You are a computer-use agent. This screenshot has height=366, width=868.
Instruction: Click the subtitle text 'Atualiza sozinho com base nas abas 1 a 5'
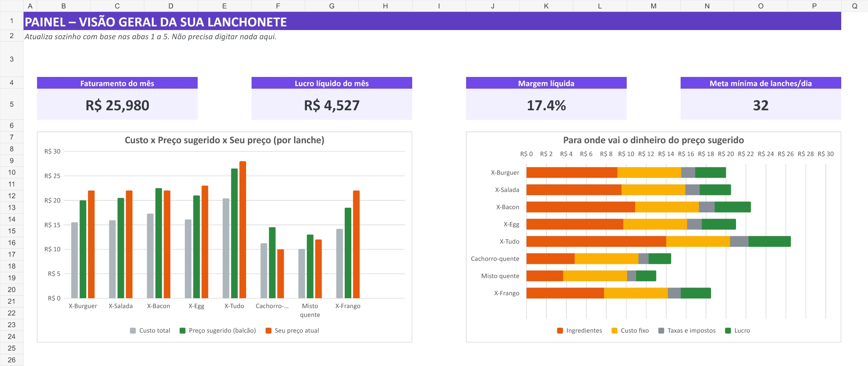[x=96, y=37]
